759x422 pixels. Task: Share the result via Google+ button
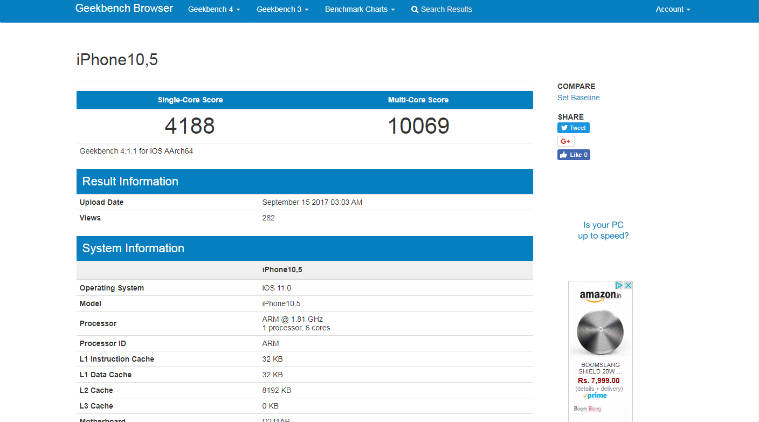click(566, 141)
